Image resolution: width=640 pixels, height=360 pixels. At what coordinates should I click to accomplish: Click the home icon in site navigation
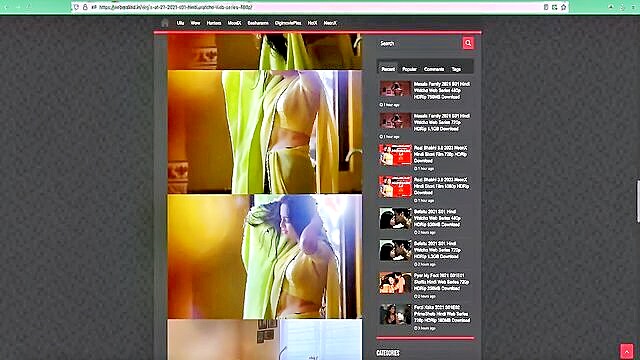tap(164, 23)
